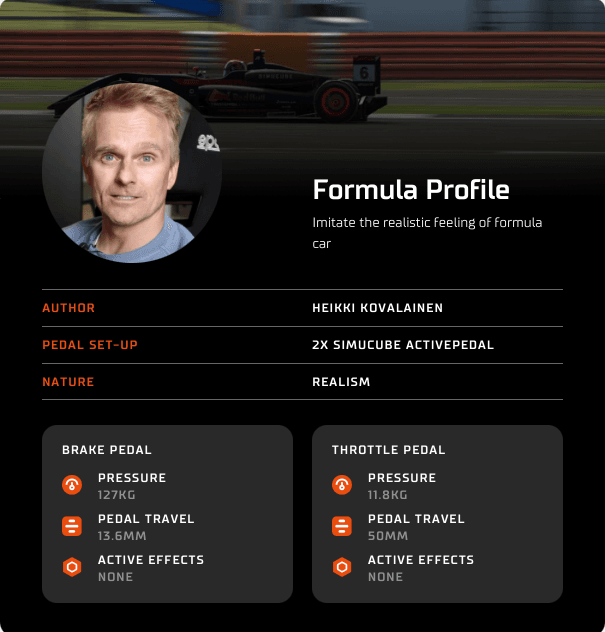Viewport: 605px width, 632px height.
Task: Select the Brake Pedal card heading
Action: point(107,450)
